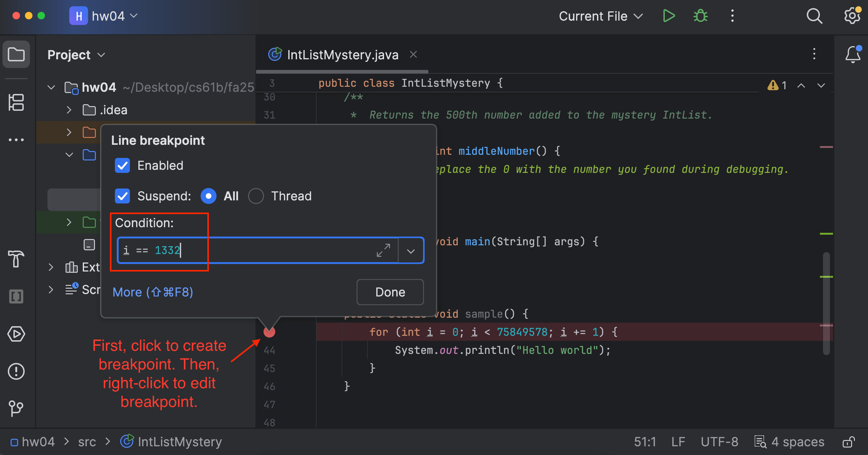Open the IDE settings gear icon
The image size is (868, 455).
tap(852, 16)
